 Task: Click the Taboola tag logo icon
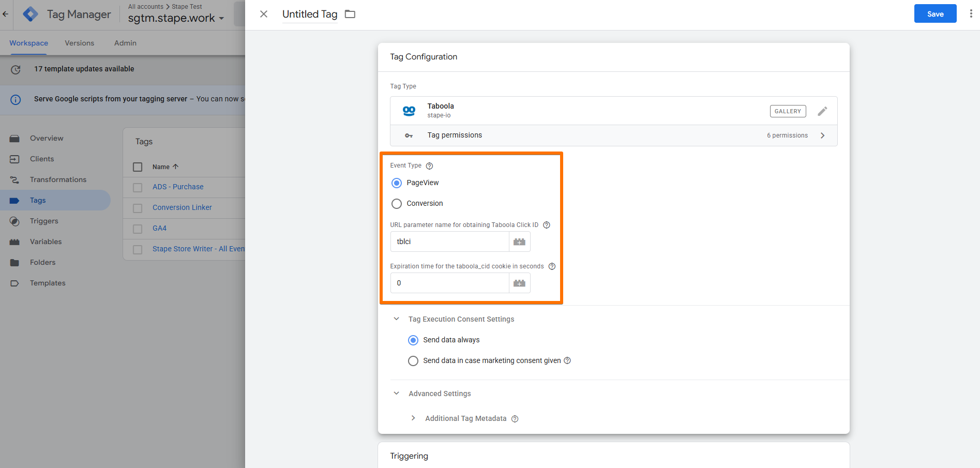(x=409, y=111)
